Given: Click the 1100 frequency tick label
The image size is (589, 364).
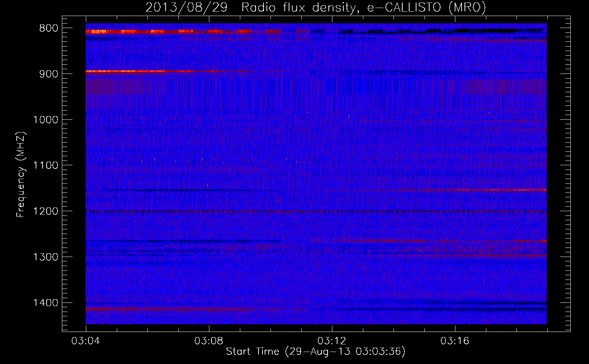Looking at the screenshot, I should tap(46, 166).
